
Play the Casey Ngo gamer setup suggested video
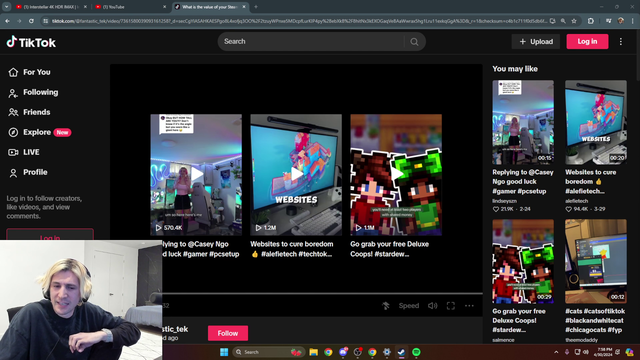(x=196, y=175)
